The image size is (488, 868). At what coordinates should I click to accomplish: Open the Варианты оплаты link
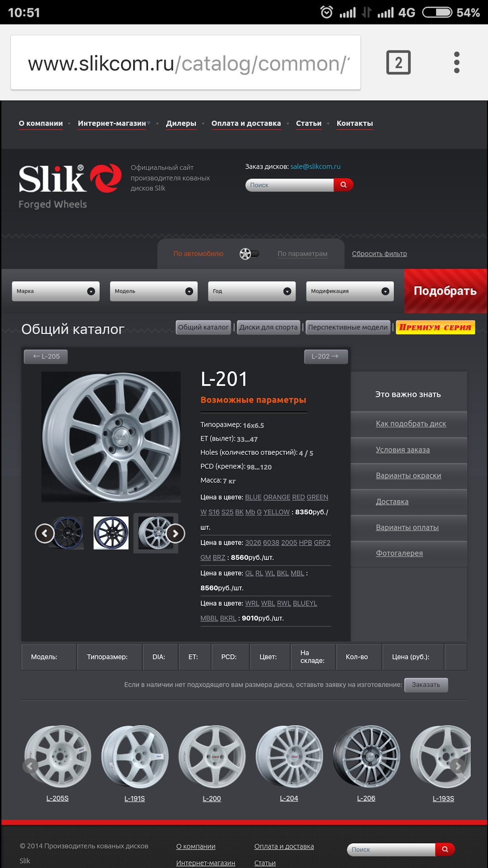(x=407, y=528)
